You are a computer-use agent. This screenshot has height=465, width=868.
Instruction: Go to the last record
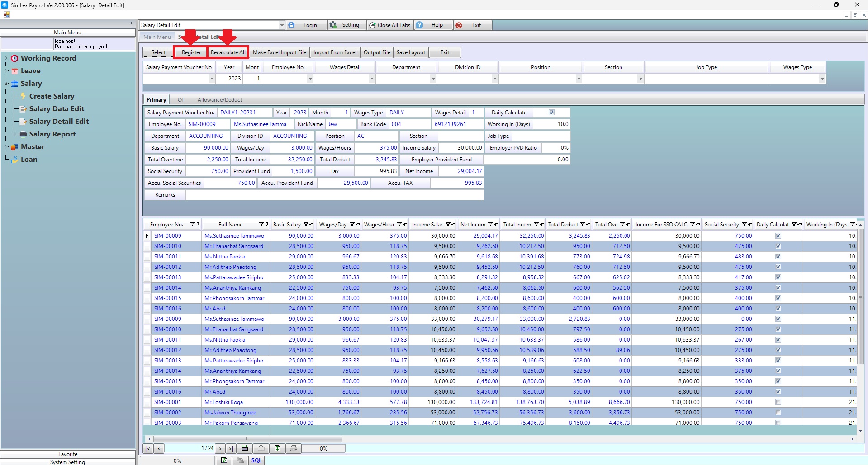231,449
